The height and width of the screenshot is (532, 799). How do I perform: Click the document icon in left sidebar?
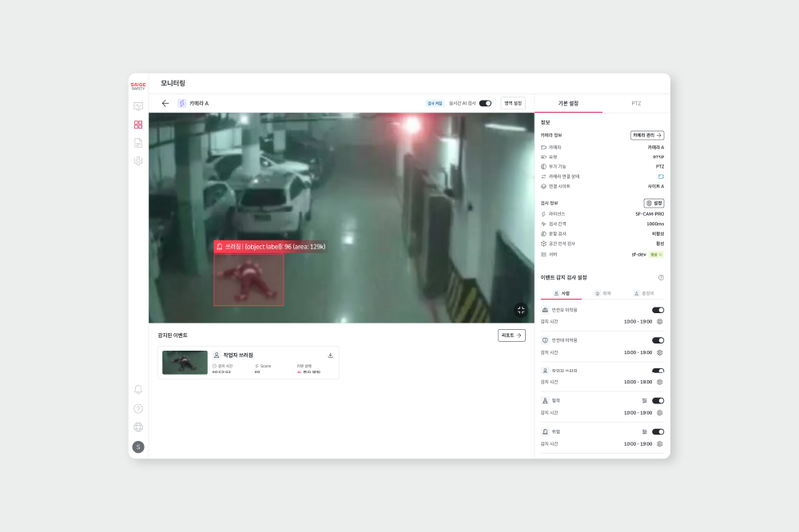(138, 142)
